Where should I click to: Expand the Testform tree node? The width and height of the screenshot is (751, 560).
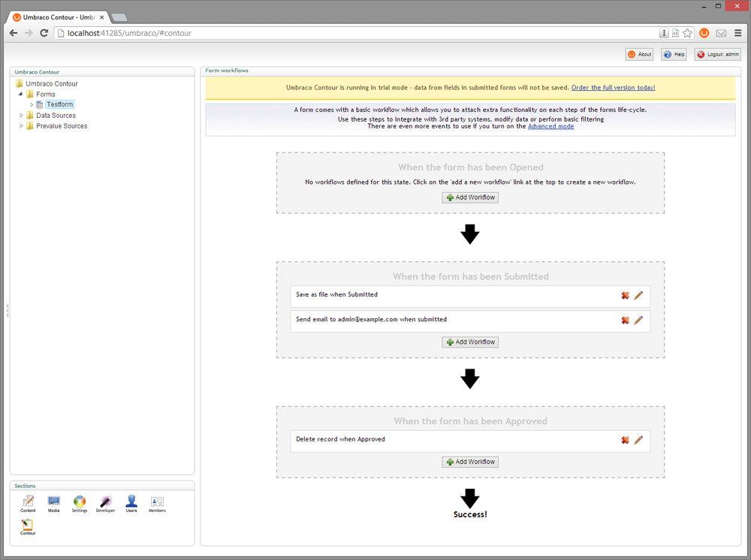pyautogui.click(x=32, y=104)
